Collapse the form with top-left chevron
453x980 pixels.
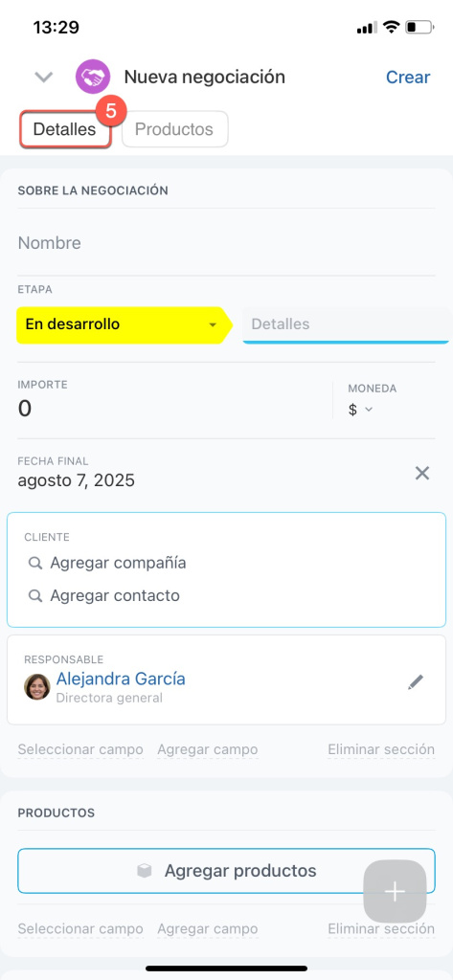point(43,77)
